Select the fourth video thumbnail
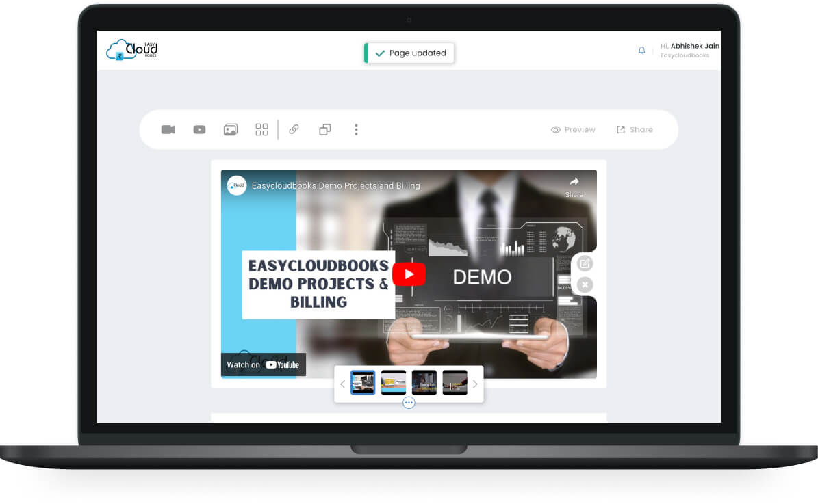 (455, 382)
